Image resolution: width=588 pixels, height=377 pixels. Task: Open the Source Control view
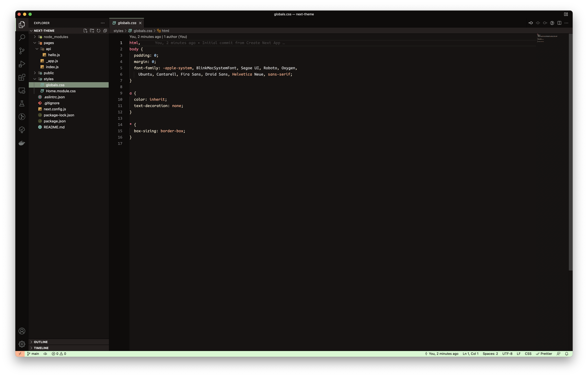coord(22,51)
